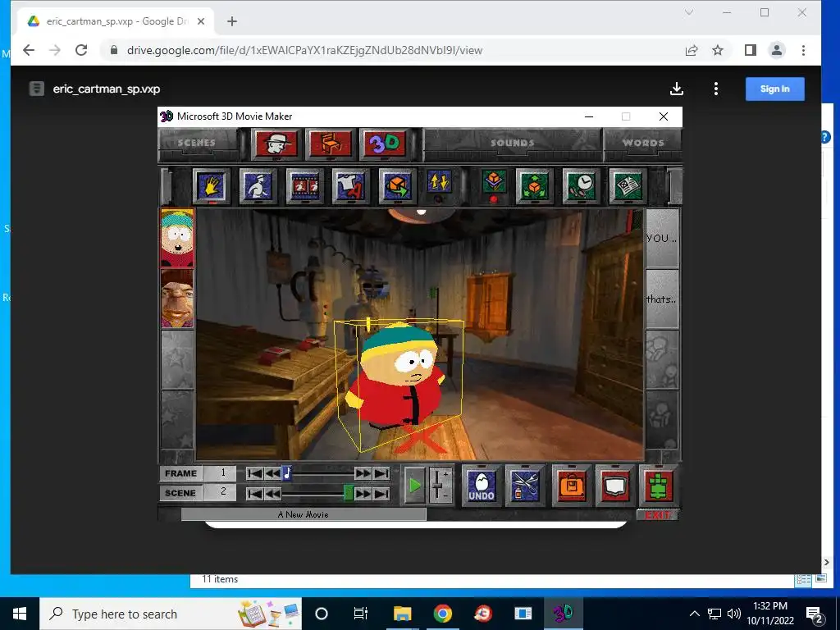Screen dimensions: 840x630
Task: Open a new Chrome tab
Action: pyautogui.click(x=232, y=21)
